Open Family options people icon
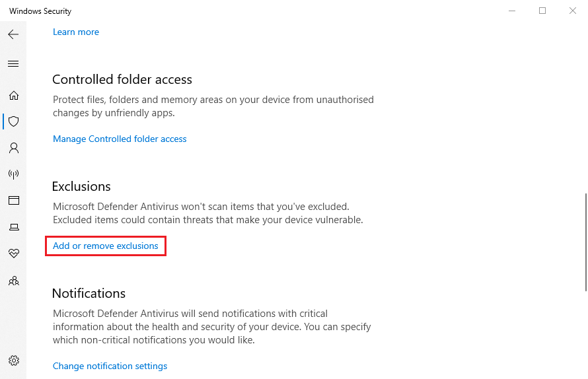This screenshot has width=588, height=379. (14, 281)
